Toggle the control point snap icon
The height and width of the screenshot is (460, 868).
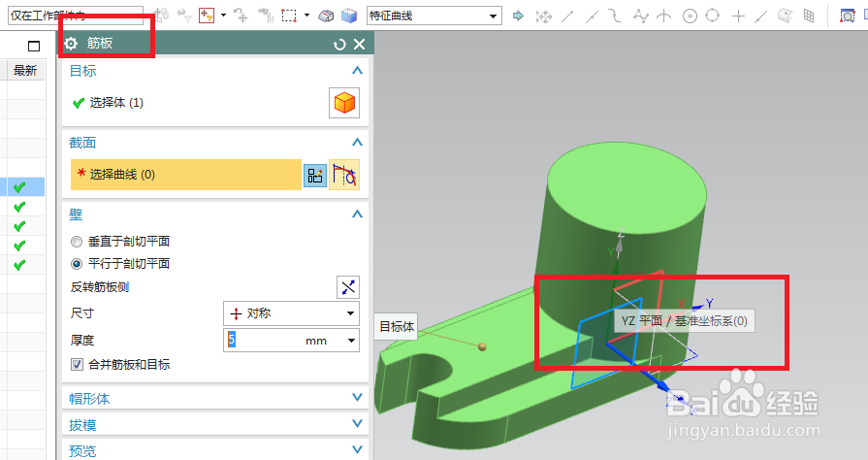[615, 16]
